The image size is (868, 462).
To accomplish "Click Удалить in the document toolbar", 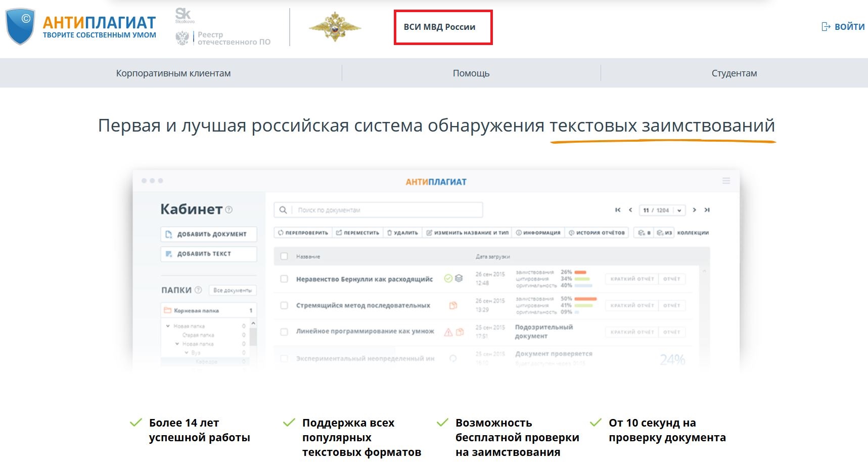I will pyautogui.click(x=402, y=233).
